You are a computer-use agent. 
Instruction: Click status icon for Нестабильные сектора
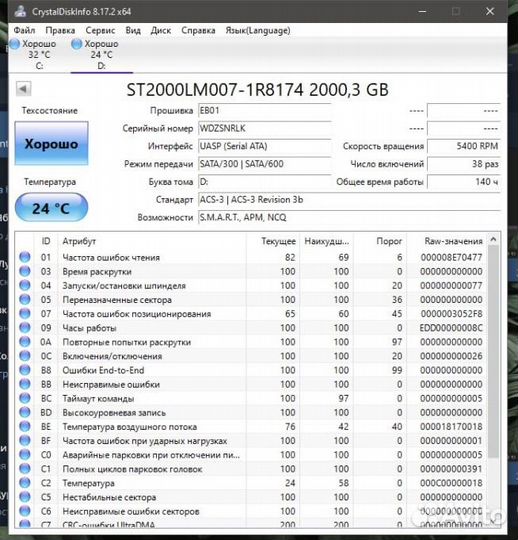pyautogui.click(x=25, y=497)
